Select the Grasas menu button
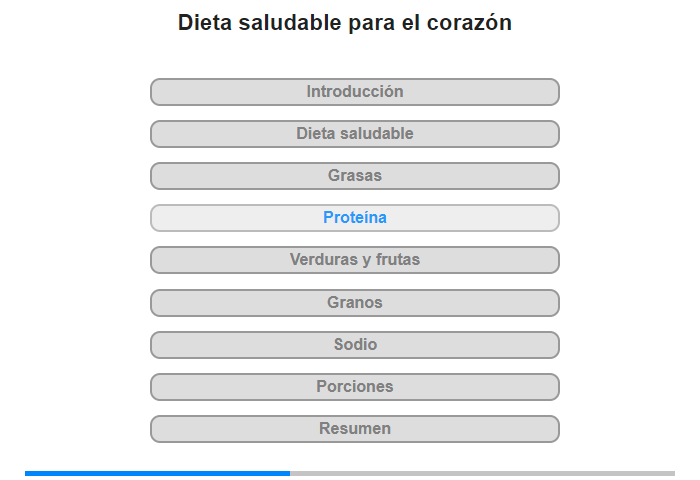 click(354, 176)
